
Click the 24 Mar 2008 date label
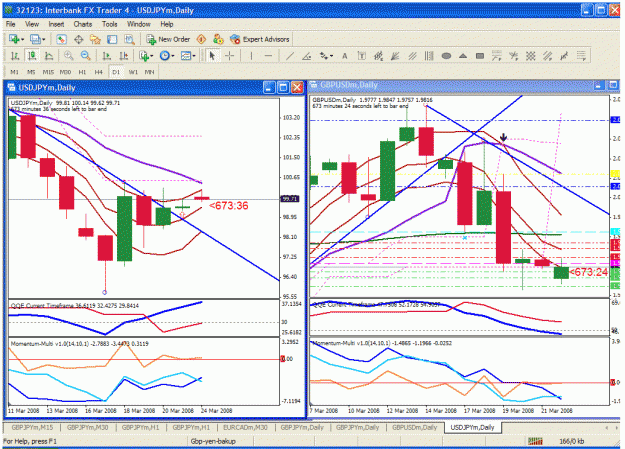216,411
